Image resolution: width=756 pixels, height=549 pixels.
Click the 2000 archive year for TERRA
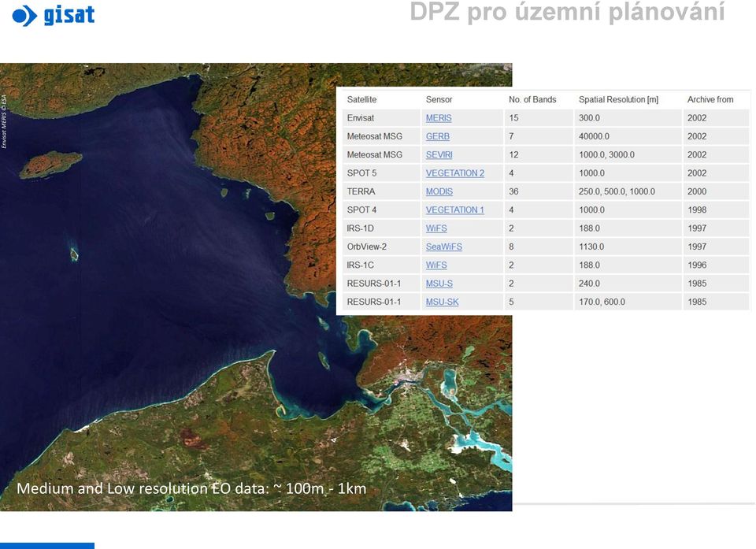point(697,191)
